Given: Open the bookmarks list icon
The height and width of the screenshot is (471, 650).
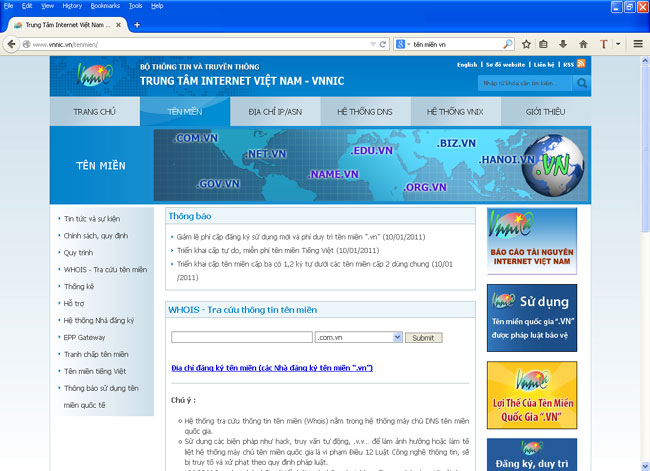Looking at the screenshot, I should point(543,44).
